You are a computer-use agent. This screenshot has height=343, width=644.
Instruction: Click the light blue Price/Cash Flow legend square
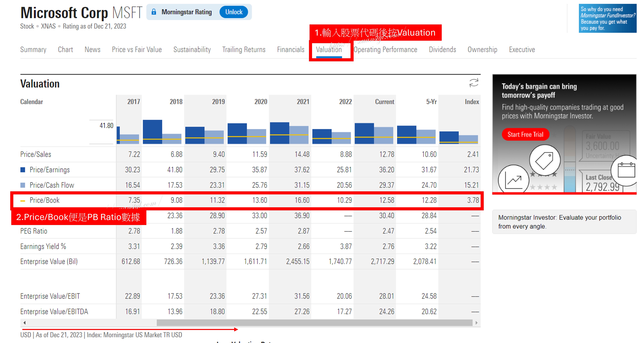23,185
